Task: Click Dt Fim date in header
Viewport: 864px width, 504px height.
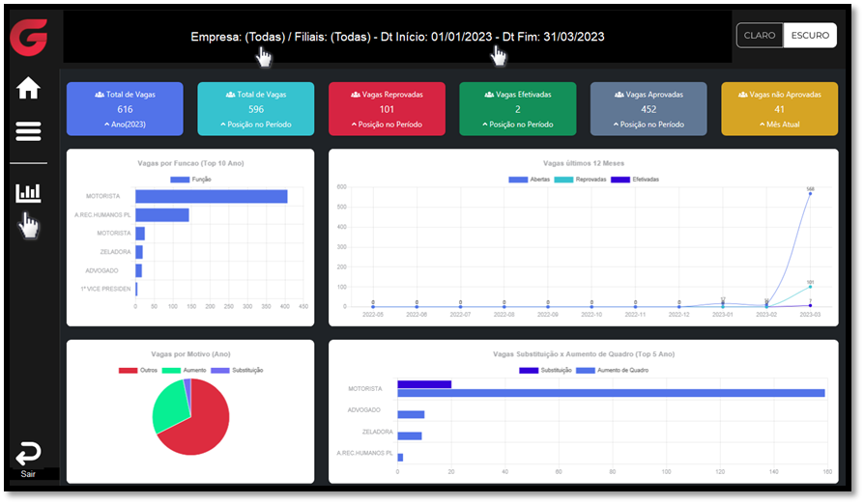Action: (553, 37)
